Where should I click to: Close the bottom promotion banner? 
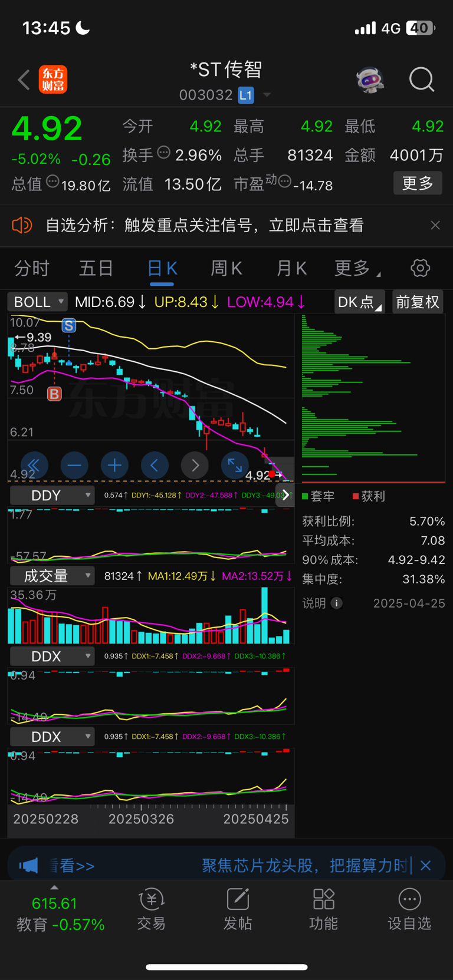pos(426,865)
